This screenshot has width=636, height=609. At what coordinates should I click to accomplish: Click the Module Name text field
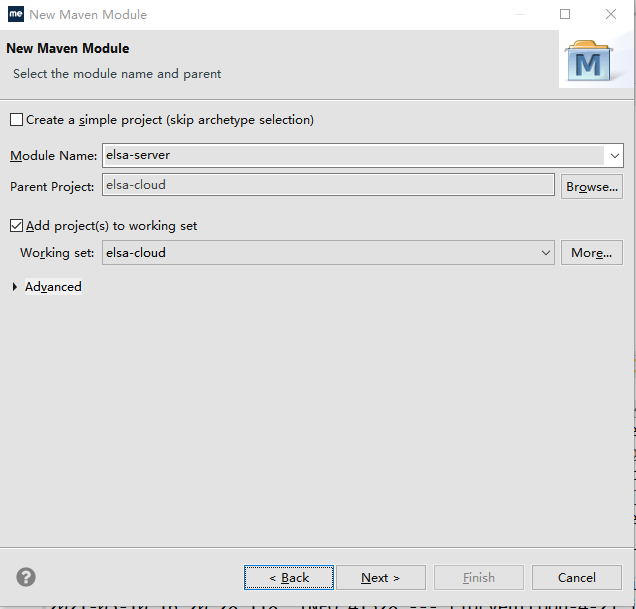click(x=353, y=155)
